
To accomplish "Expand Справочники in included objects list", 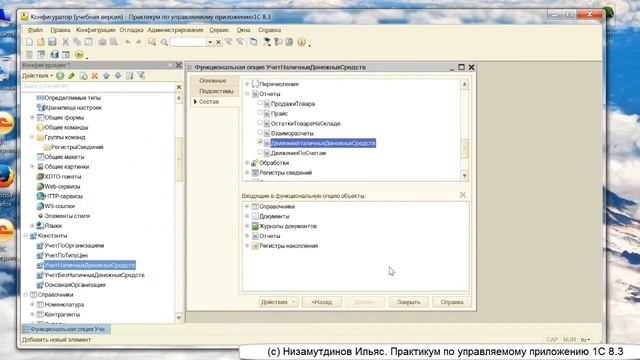I will 247,206.
